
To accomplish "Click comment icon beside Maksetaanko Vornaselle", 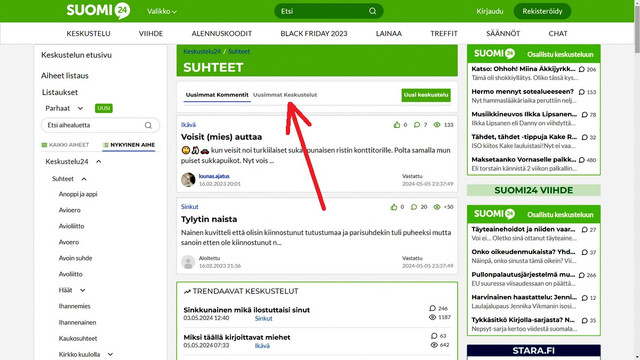I will coord(582,160).
